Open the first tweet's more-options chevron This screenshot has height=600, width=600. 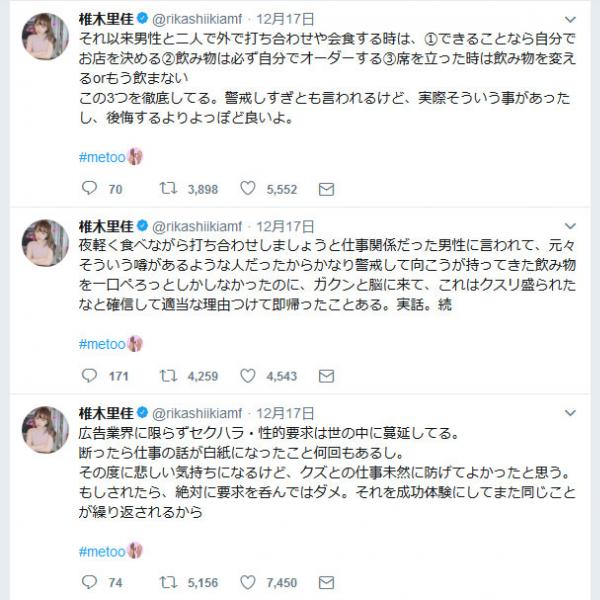570,19
